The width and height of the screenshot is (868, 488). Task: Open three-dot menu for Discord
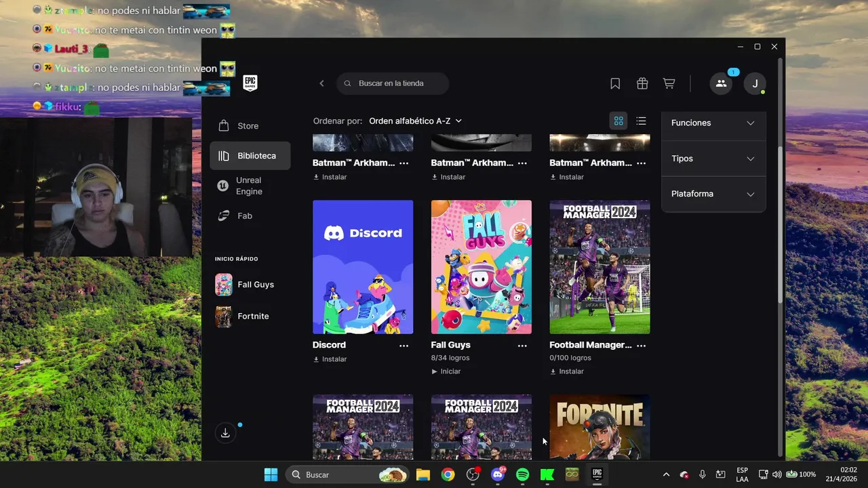[x=404, y=346]
